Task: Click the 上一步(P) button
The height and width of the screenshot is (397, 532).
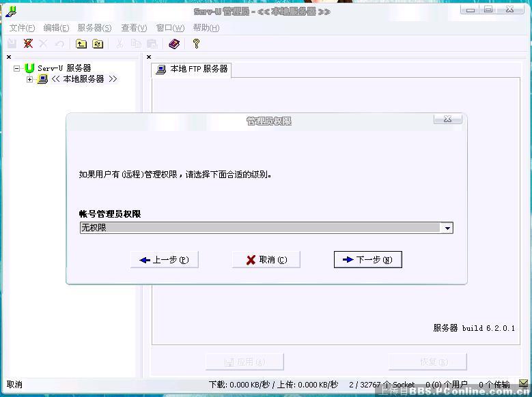Action: coord(164,260)
